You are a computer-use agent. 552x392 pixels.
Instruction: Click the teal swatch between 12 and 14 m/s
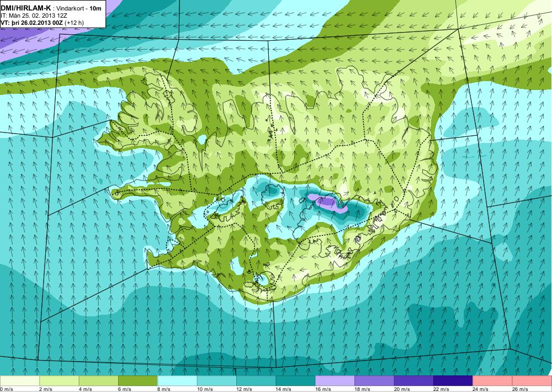coord(256,381)
